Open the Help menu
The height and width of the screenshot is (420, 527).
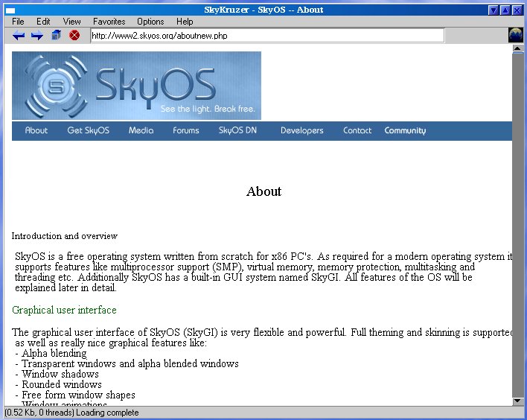pyautogui.click(x=185, y=22)
